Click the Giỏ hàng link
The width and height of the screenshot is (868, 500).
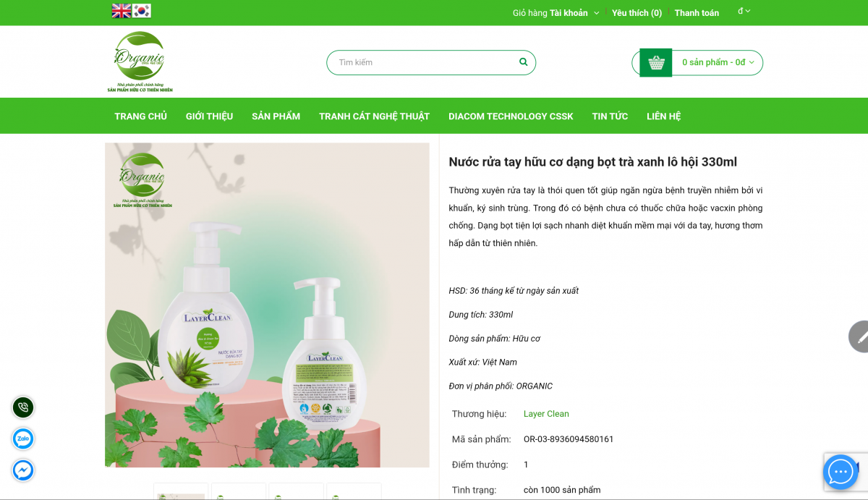click(529, 13)
